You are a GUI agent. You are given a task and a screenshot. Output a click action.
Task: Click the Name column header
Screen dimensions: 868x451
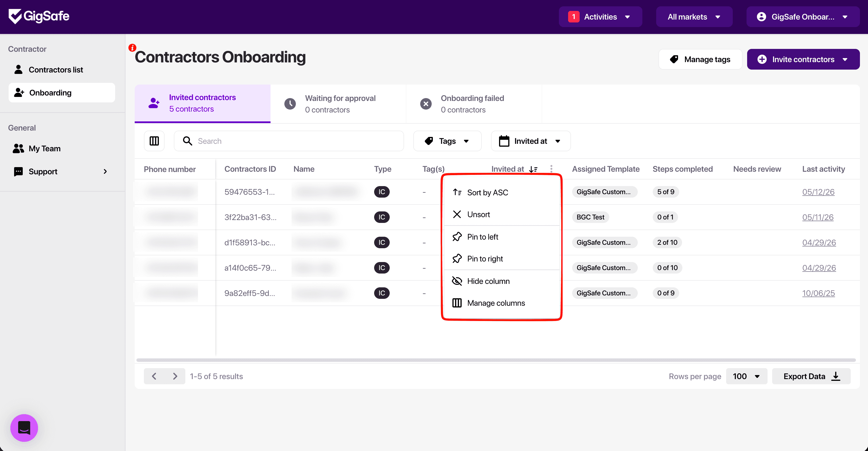(304, 169)
